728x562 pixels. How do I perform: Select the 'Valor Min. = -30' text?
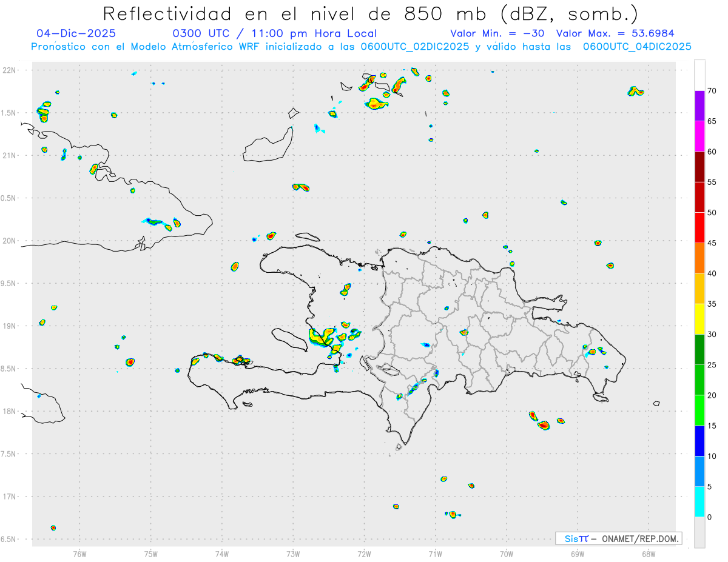point(498,33)
